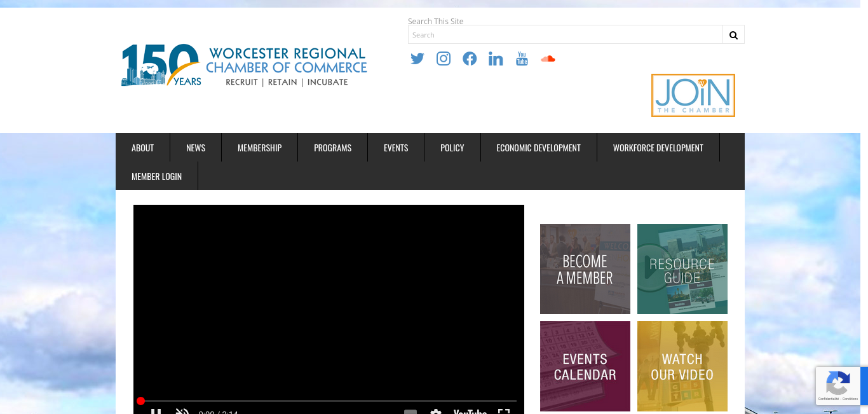
Task: Open the Membership menu
Action: click(259, 148)
